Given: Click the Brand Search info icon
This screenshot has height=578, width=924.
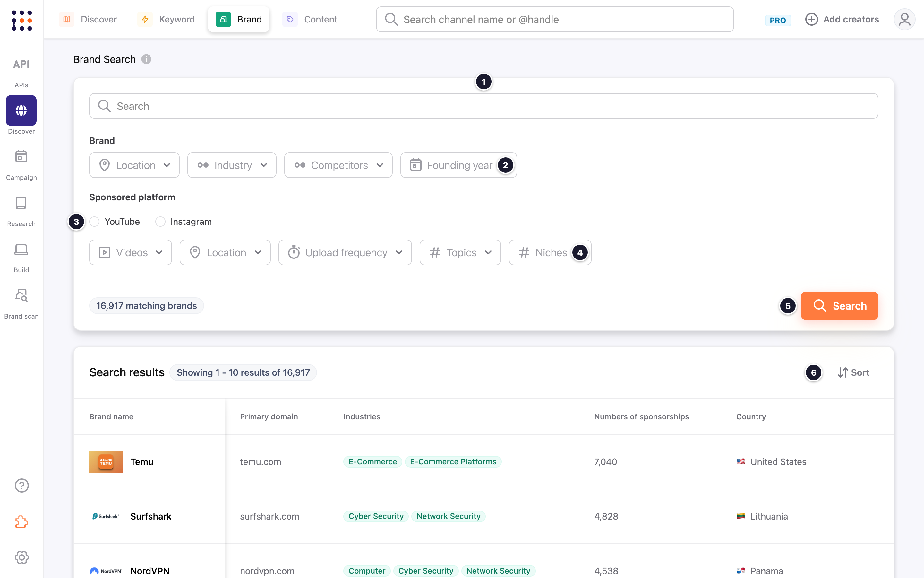Looking at the screenshot, I should (146, 59).
